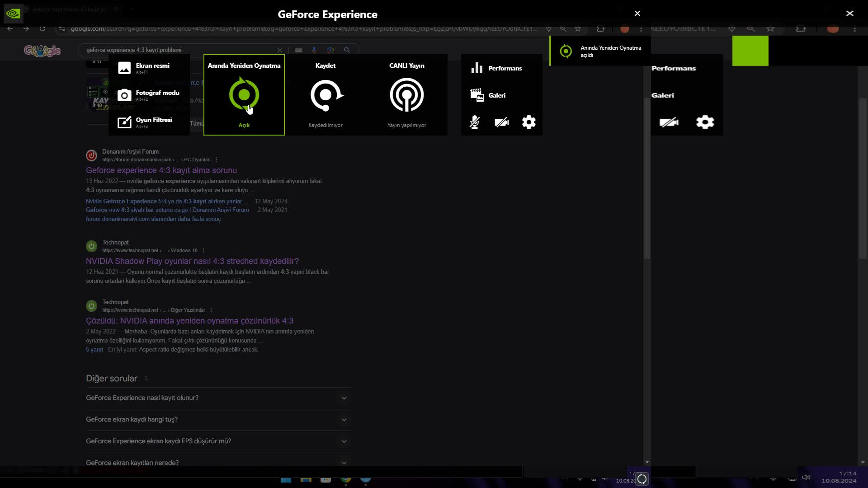Go back in the Chrome browser

click(x=10, y=28)
